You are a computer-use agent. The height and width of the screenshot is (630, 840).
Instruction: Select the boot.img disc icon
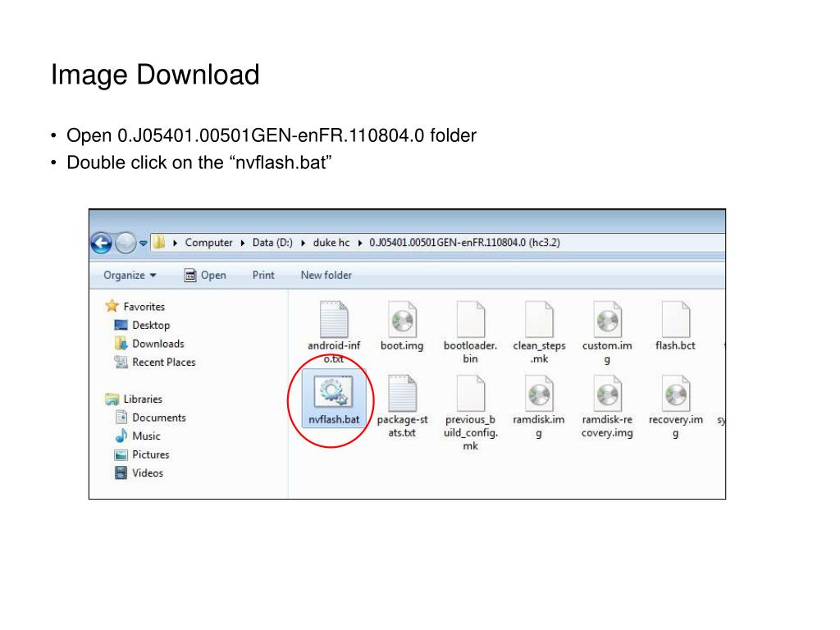(402, 319)
